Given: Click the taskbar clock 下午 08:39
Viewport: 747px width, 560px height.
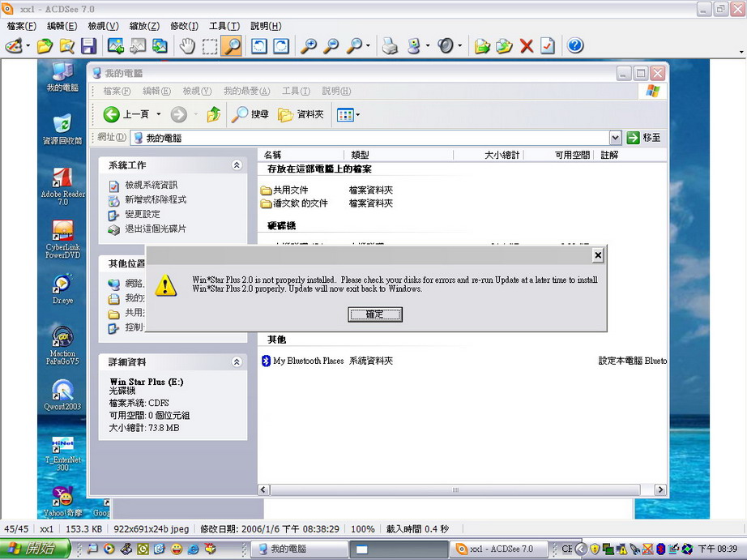Looking at the screenshot, I should [718, 549].
